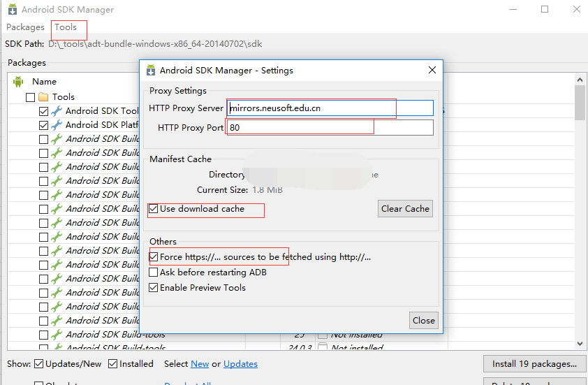Image resolution: width=588 pixels, height=385 pixels.
Task: Focus the HTTP Proxy Port field
Action: click(330, 128)
